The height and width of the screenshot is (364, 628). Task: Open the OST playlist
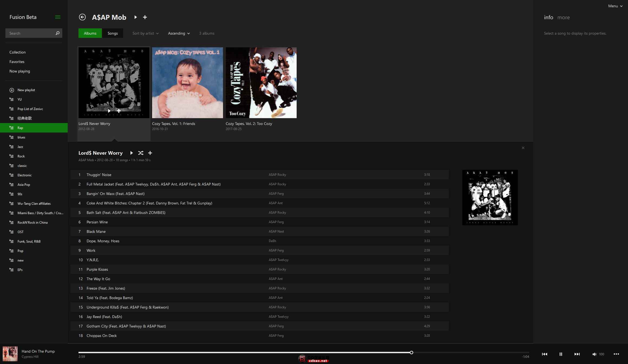click(34, 232)
